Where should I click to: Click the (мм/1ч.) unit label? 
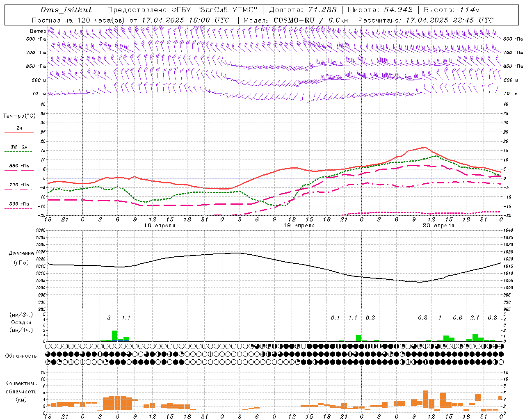point(21,330)
